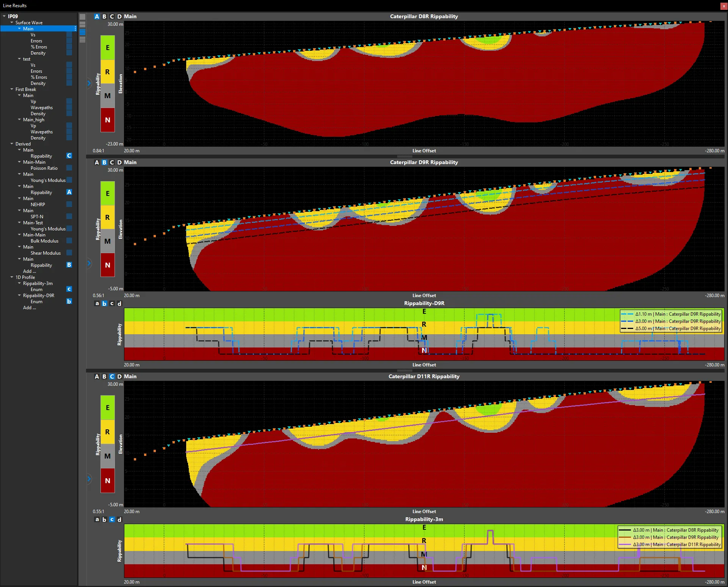The height and width of the screenshot is (587, 728).
Task: Choose the four-panel layout icon
Action: 82,40
